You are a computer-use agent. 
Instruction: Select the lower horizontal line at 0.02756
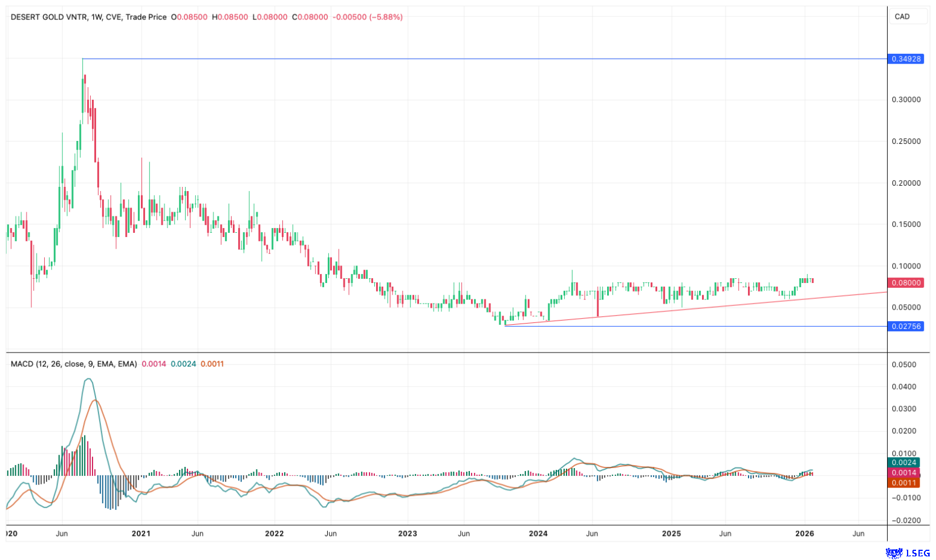[695, 327]
